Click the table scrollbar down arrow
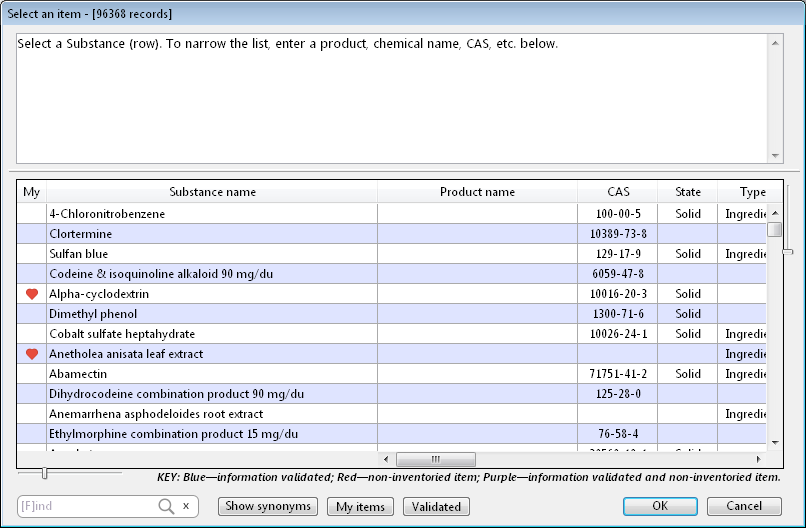This screenshot has width=806, height=528. tap(775, 443)
